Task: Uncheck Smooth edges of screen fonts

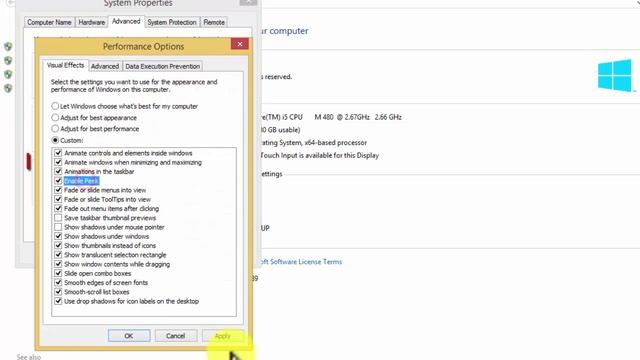Action: pyautogui.click(x=58, y=282)
